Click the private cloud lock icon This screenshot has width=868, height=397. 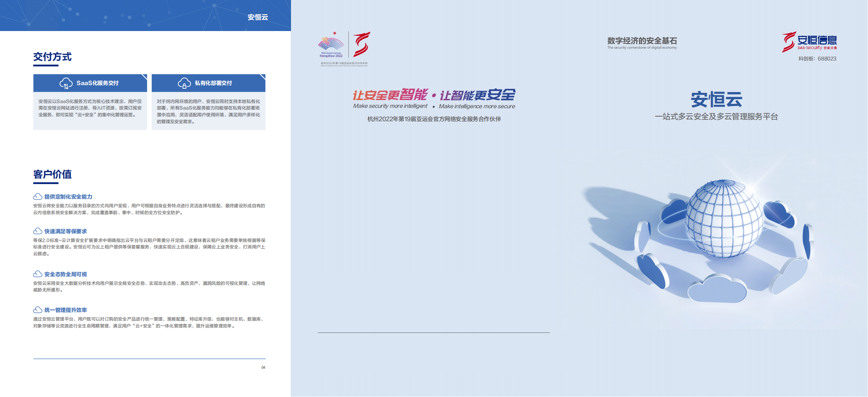(185, 83)
